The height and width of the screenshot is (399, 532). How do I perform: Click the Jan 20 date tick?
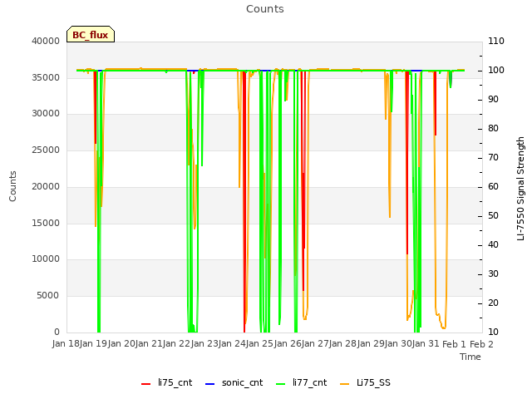tap(121, 344)
